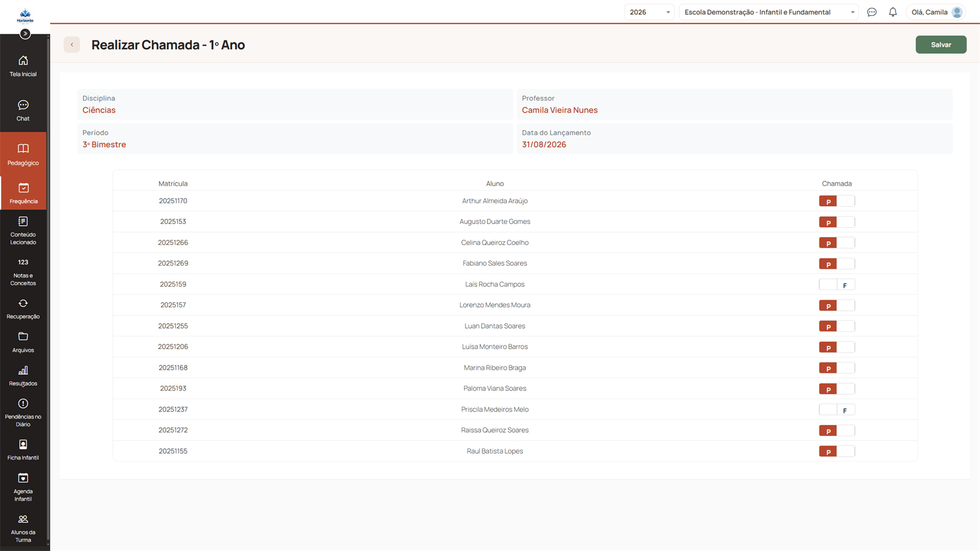
Task: Click the Salvar button
Action: [x=941, y=45]
